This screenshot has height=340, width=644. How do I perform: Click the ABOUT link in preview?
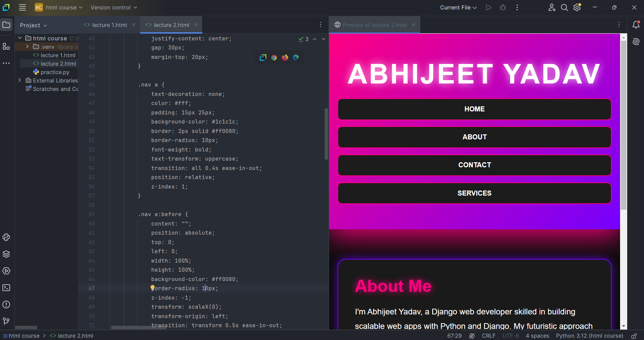pyautogui.click(x=474, y=137)
